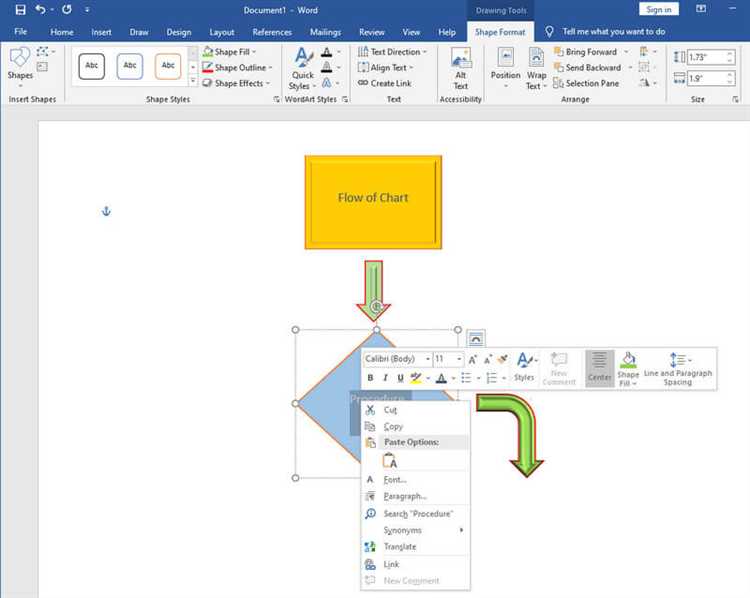The image size is (750, 598).
Task: Expand the Align Text dropdown
Action: pyautogui.click(x=411, y=67)
